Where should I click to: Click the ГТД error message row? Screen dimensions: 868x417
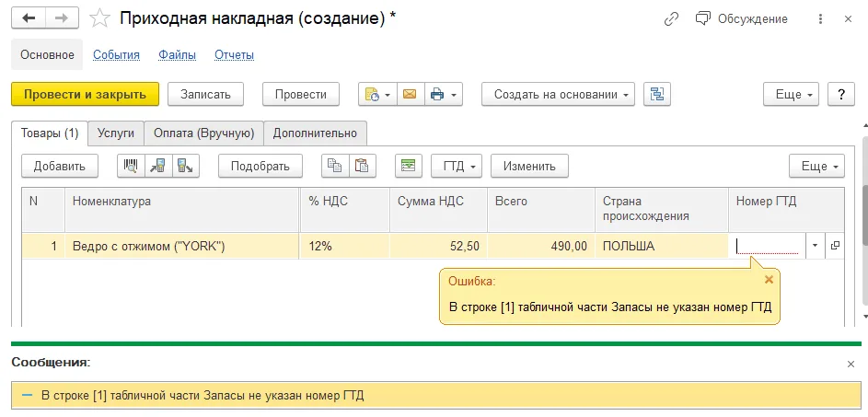[x=434, y=396]
